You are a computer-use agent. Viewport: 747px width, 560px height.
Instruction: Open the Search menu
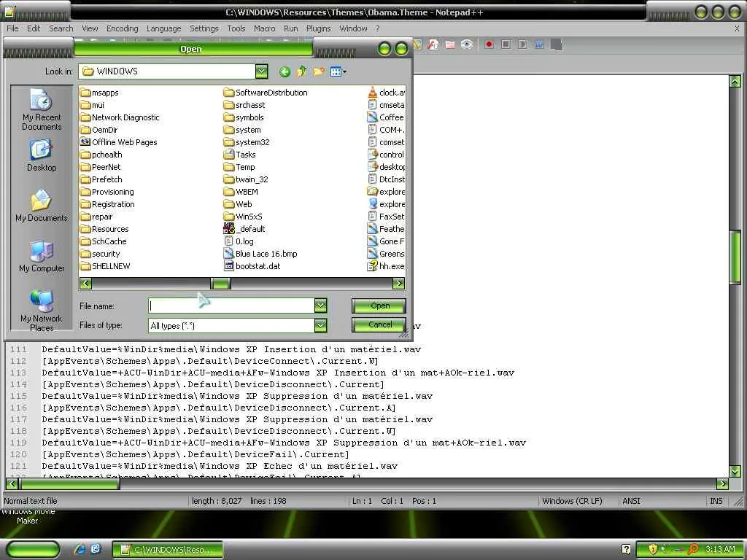point(61,28)
